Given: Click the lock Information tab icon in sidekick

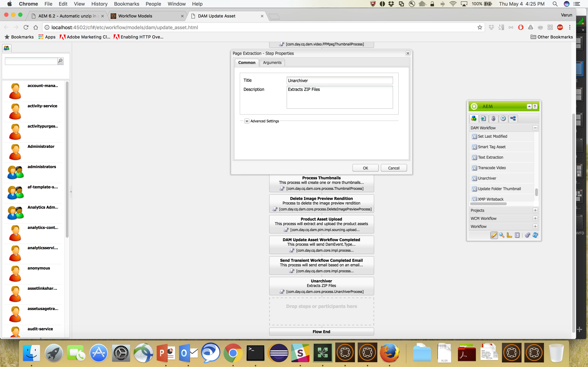Looking at the screenshot, I should [x=493, y=118].
